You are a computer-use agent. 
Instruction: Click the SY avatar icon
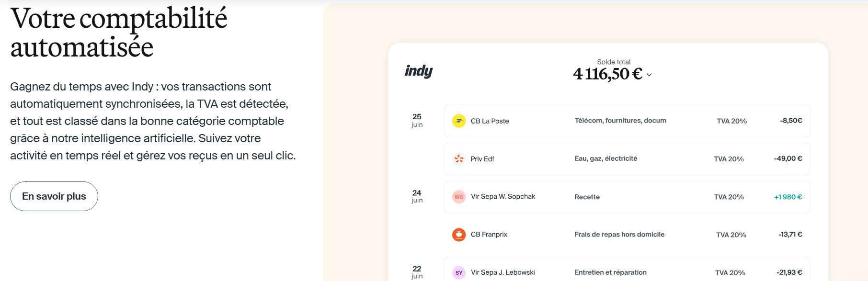459,273
